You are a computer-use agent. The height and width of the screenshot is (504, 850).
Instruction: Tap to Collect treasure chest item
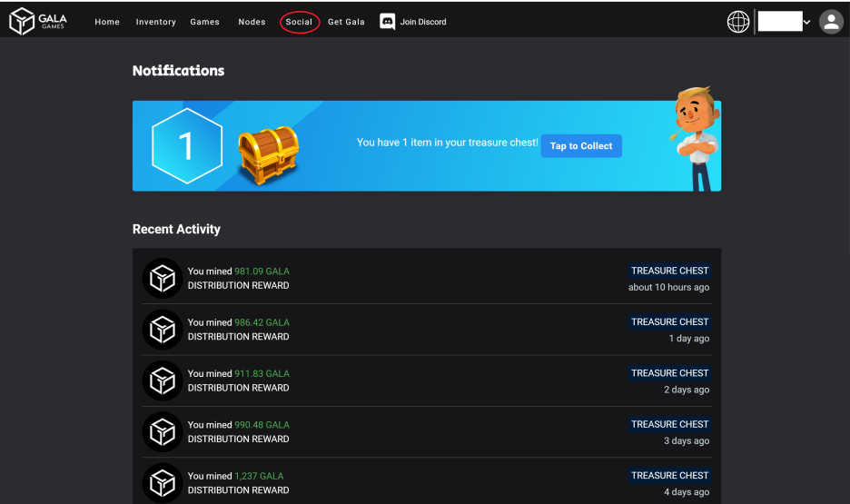(581, 146)
